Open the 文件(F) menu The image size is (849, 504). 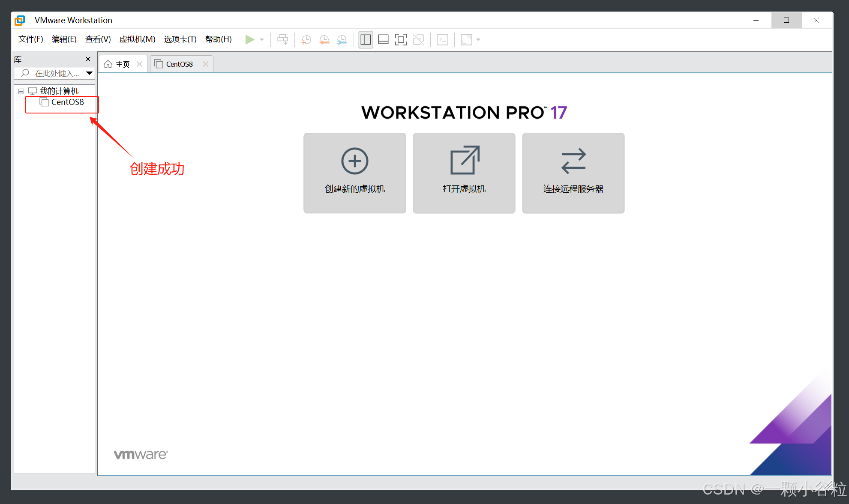click(31, 39)
